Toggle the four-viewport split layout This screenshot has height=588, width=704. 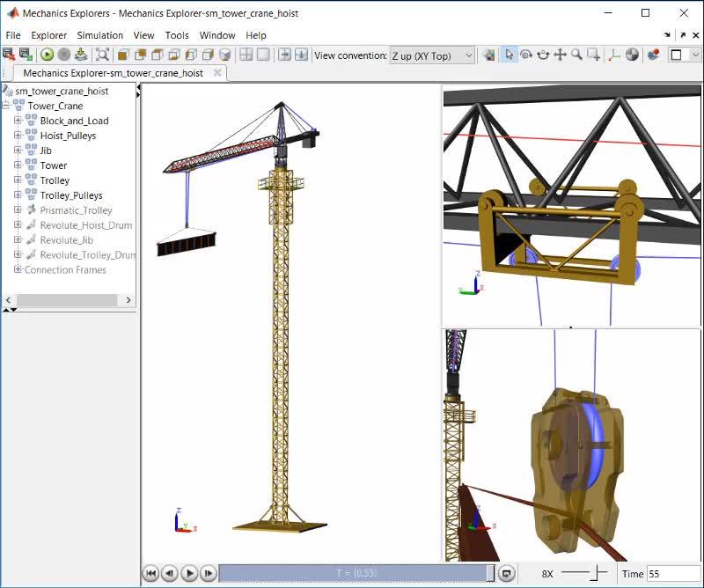tap(246, 55)
